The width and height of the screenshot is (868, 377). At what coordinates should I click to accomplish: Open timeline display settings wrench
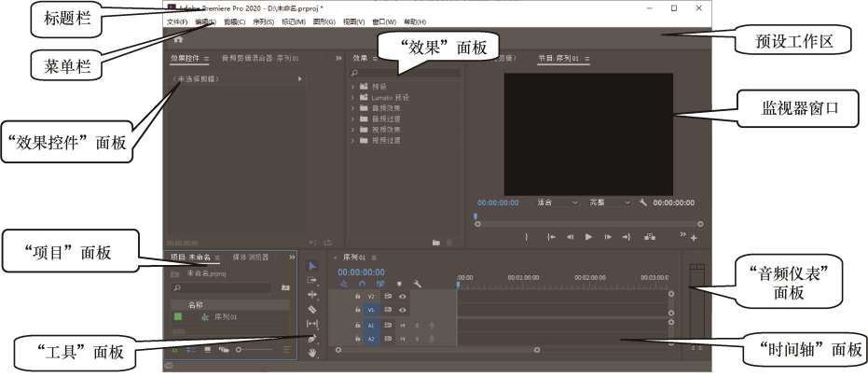click(x=417, y=284)
